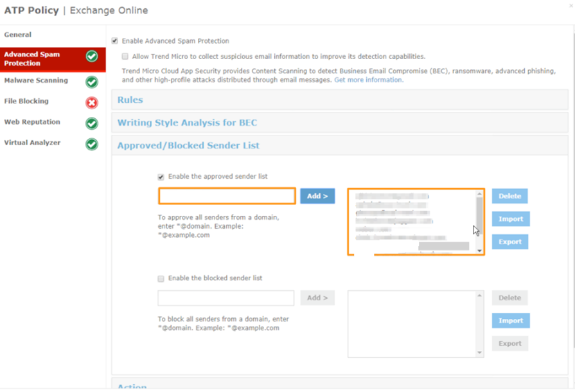Click scroll-up arrow of blocked sender list

pos(479,296)
